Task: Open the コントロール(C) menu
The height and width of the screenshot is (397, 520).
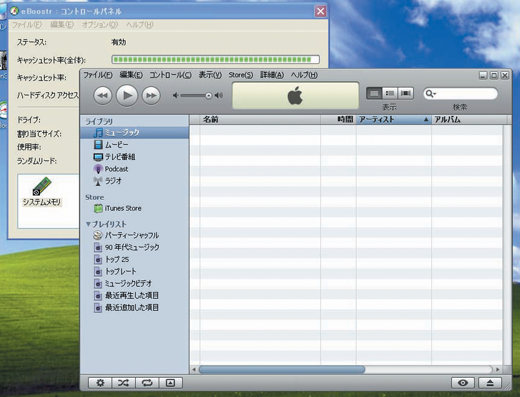Action: click(x=170, y=75)
